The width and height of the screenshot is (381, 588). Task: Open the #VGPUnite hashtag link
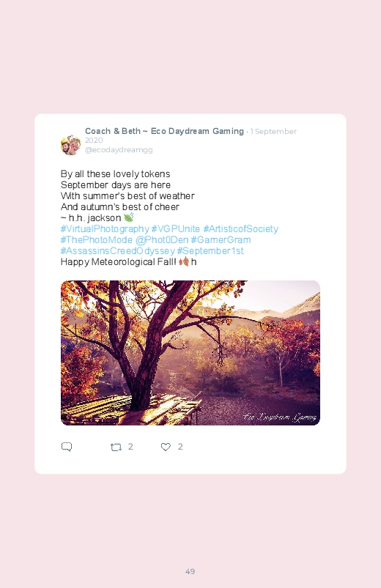pyautogui.click(x=176, y=228)
